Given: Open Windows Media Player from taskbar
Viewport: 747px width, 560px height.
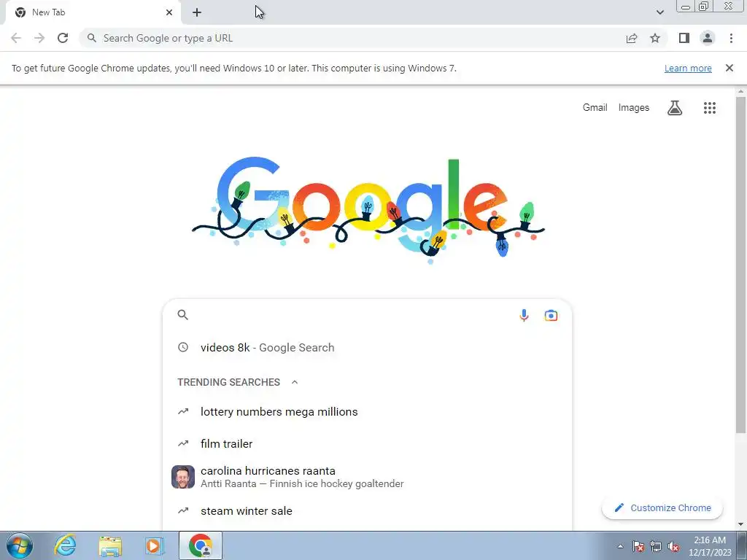Looking at the screenshot, I should point(154,545).
